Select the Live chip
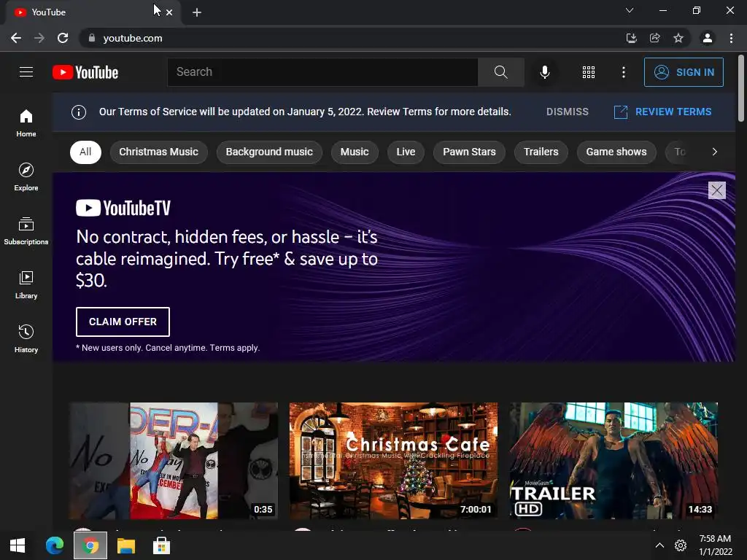 point(406,152)
